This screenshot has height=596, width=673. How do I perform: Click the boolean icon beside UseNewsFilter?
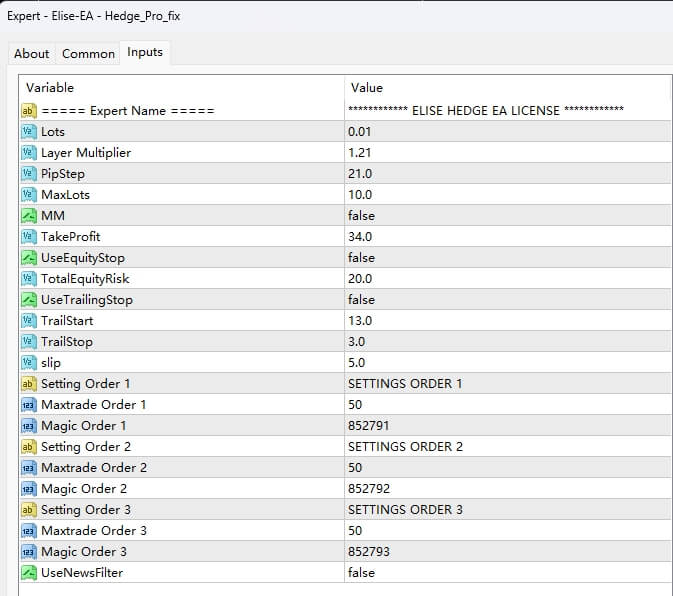[x=28, y=573]
